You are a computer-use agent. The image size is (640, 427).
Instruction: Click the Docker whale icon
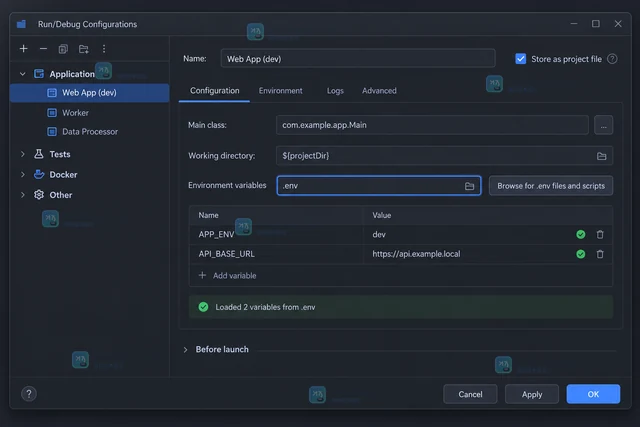[x=39, y=174]
